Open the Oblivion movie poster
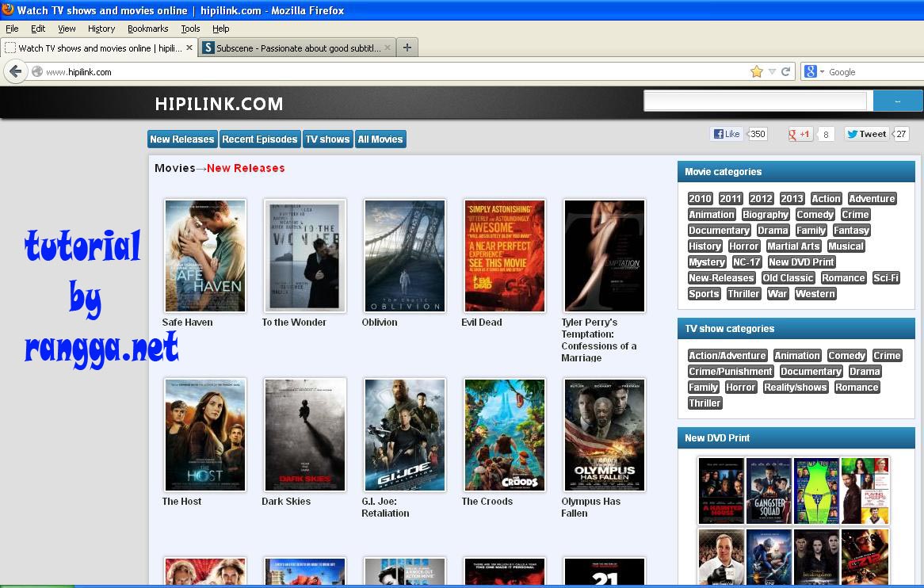Screen dimensions: 924x588 click(405, 256)
